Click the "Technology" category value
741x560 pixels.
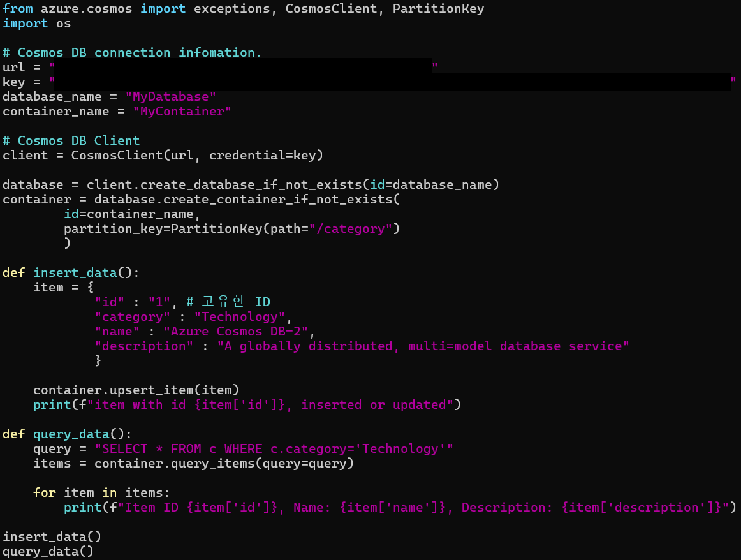pos(240,316)
